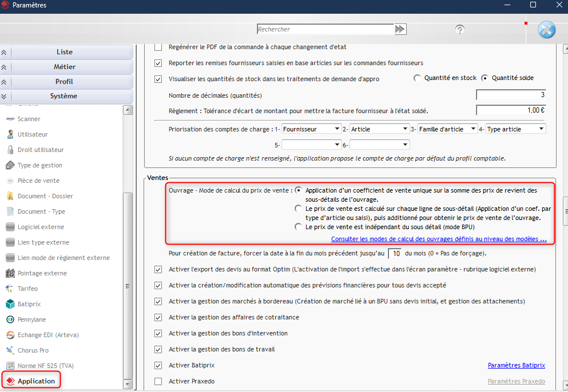The width and height of the screenshot is (568, 392).
Task: Open the Liste section header
Action: pyautogui.click(x=67, y=52)
